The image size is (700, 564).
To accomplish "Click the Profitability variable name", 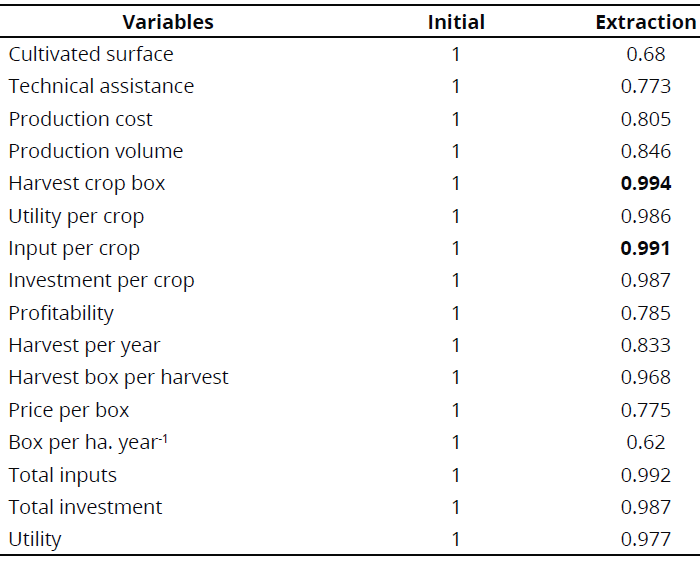I will [x=61, y=313].
